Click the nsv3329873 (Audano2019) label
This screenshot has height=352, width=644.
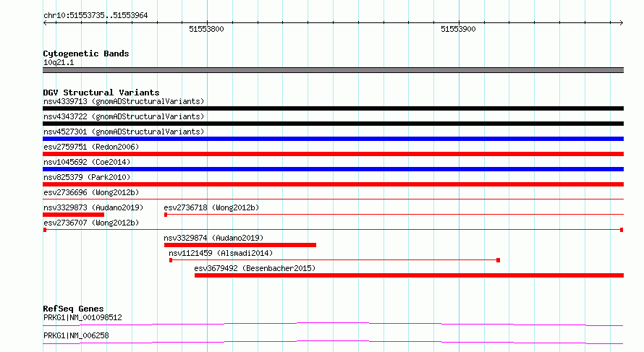(93, 207)
